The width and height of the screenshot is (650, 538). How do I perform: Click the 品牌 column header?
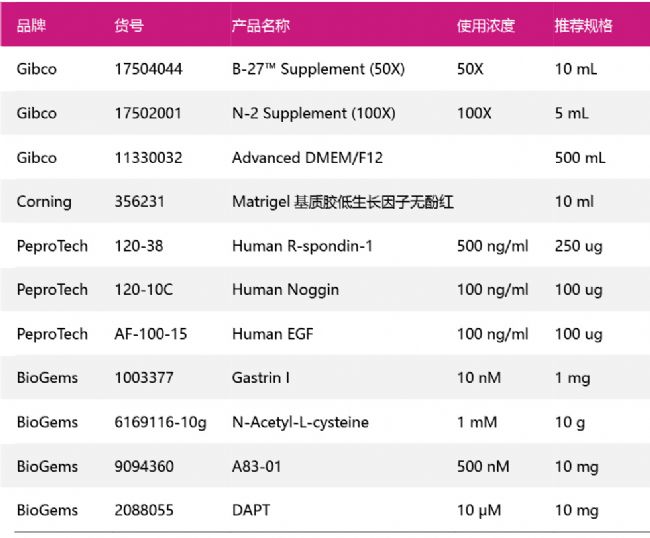tap(31, 26)
